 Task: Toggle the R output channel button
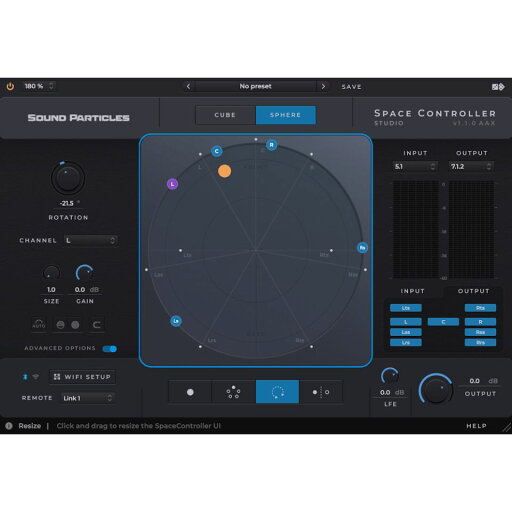point(480,322)
